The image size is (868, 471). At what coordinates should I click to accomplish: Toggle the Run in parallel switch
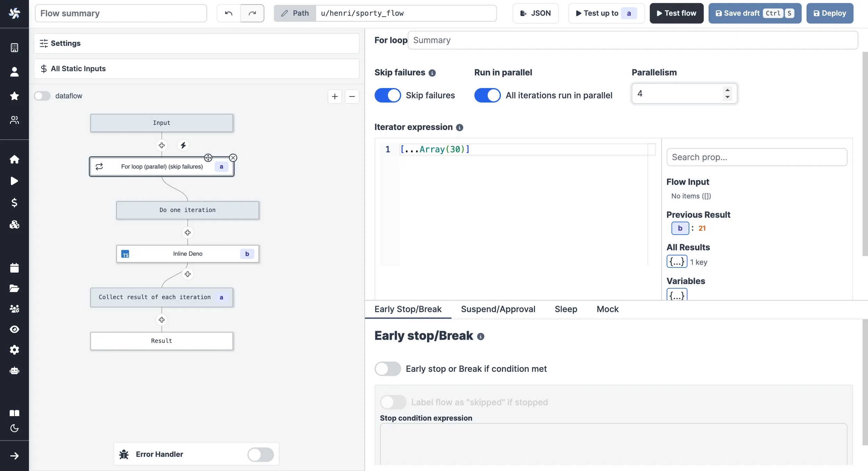(x=487, y=95)
